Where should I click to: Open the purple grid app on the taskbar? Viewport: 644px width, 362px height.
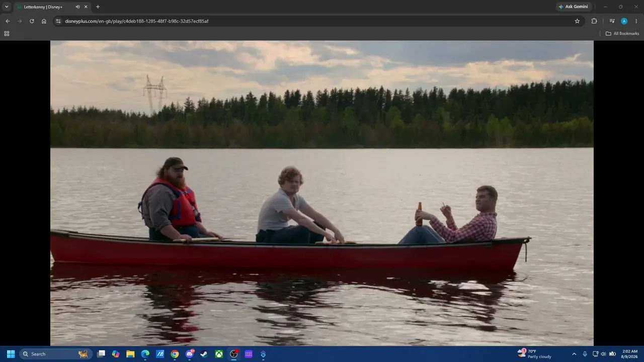point(249,354)
